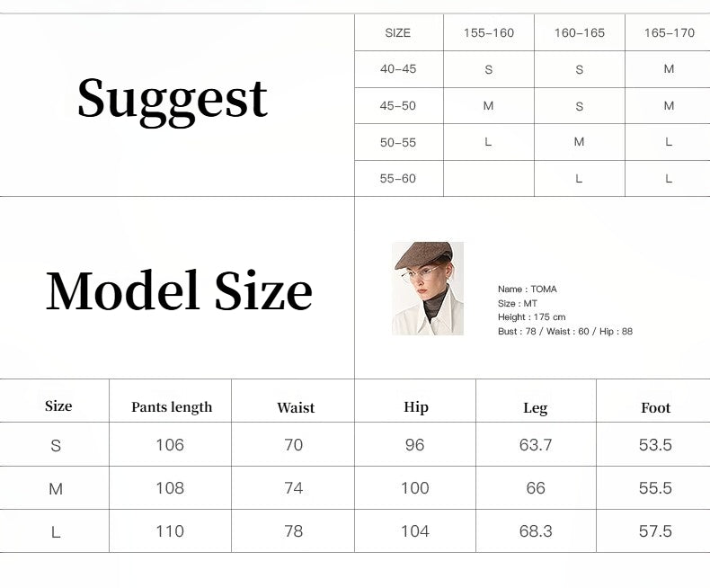Screen dimensions: 710x588
Task: Click the Hip column header
Action: coord(416,407)
